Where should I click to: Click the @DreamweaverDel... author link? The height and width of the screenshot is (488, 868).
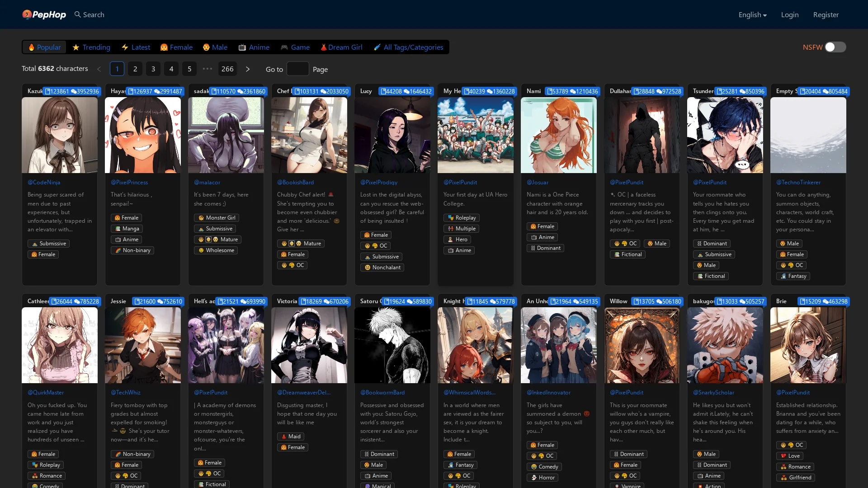(x=304, y=392)
